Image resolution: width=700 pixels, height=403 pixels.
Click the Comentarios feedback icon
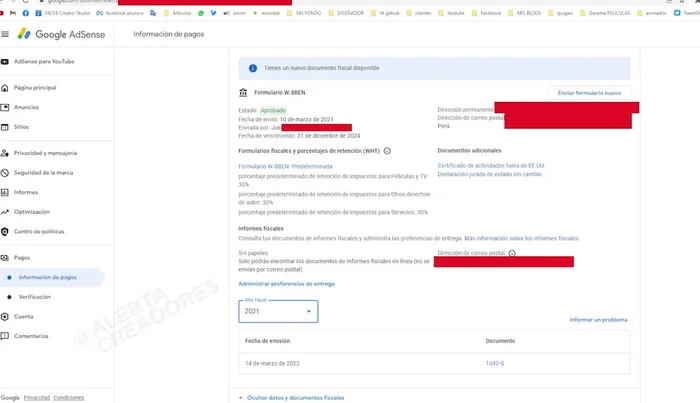pyautogui.click(x=6, y=336)
